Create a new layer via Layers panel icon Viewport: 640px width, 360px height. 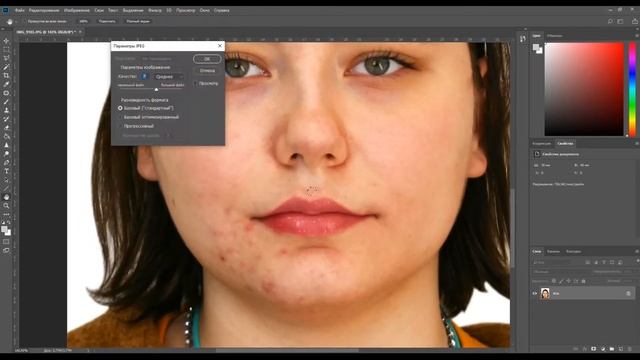pos(621,349)
